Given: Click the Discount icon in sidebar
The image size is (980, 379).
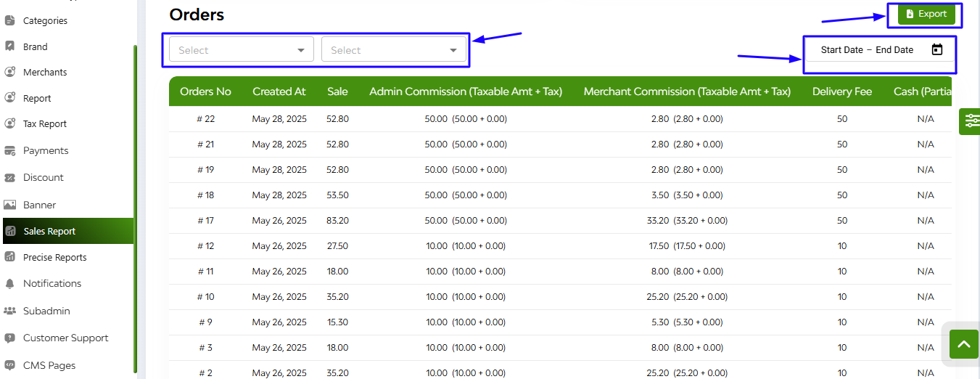Looking at the screenshot, I should [9, 177].
